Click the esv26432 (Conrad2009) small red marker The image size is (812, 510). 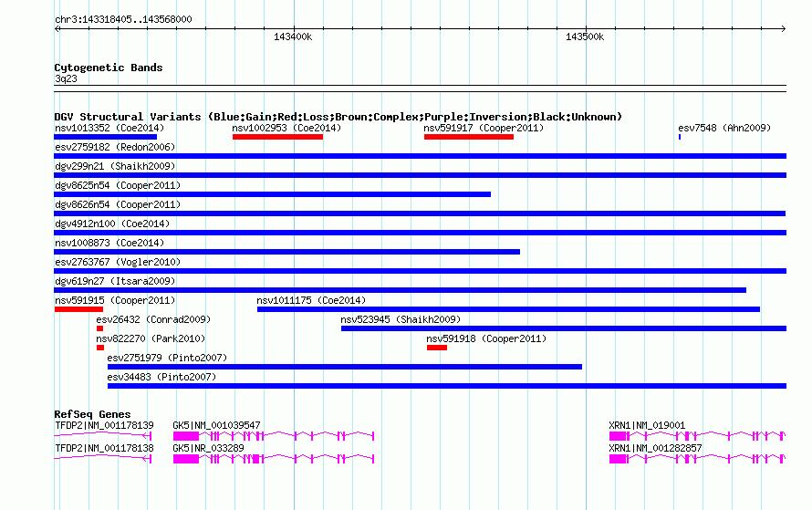coord(100,328)
